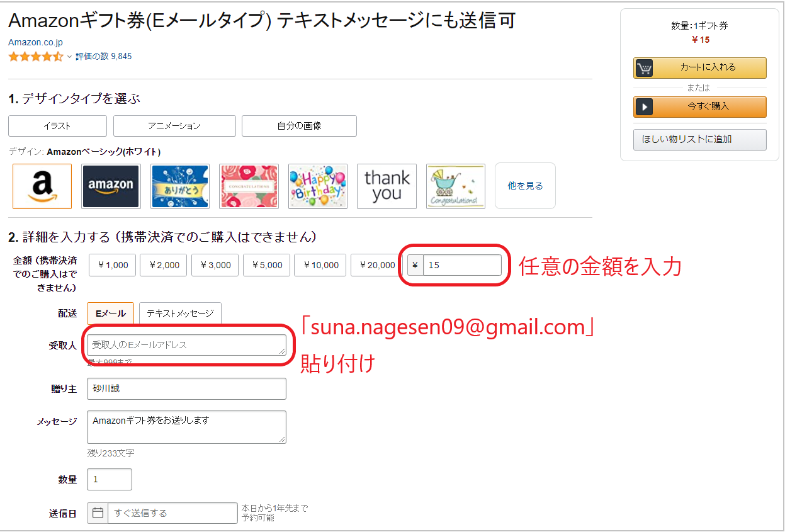This screenshot has width=785, height=532.
Task: Click the Amazonギフト券 page title
Action: (262, 20)
